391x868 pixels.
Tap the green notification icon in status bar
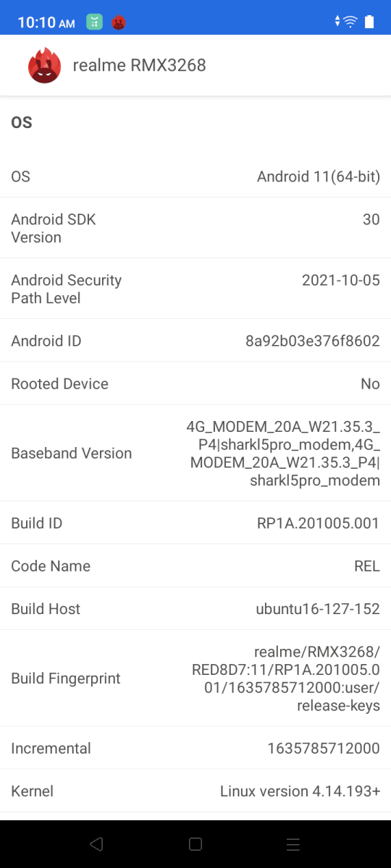[x=94, y=22]
